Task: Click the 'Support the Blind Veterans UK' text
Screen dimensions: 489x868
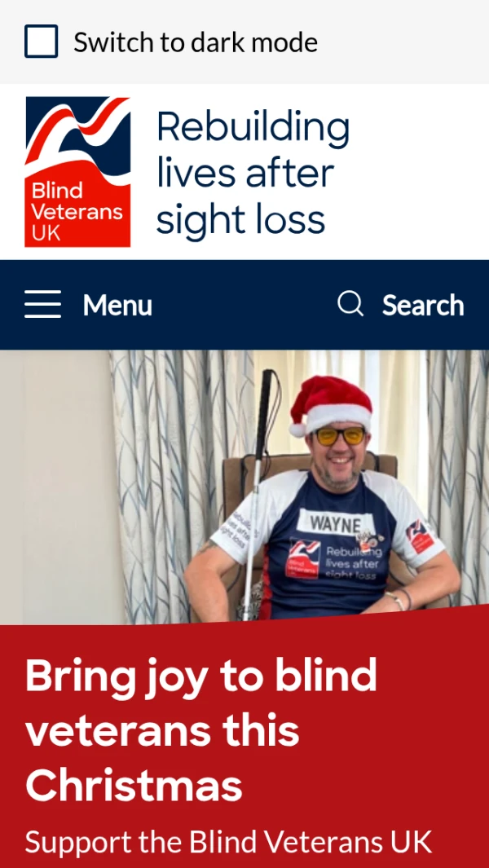Action: coord(228,843)
